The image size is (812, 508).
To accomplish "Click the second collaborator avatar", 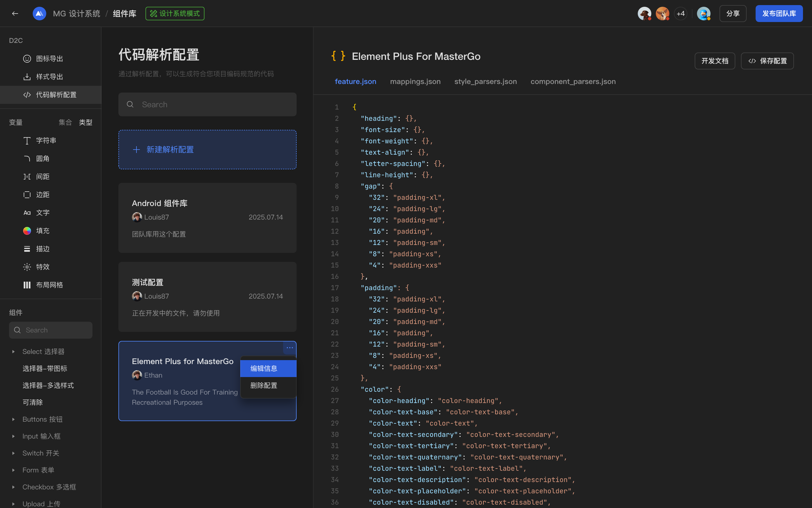I will coord(662,14).
